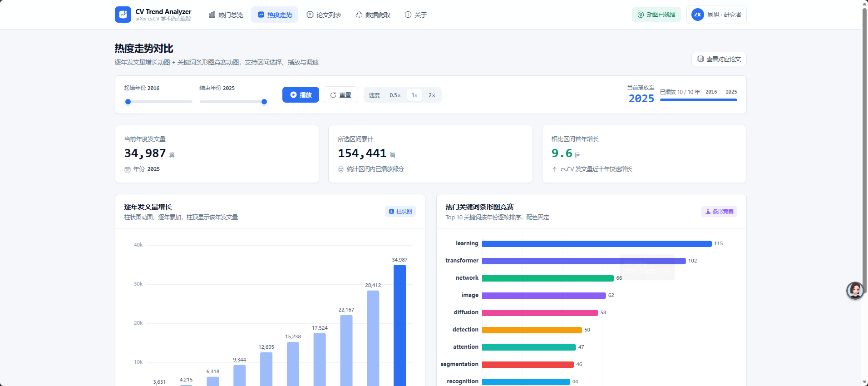
Task: Open the 热门总览 tab
Action: pos(226,15)
